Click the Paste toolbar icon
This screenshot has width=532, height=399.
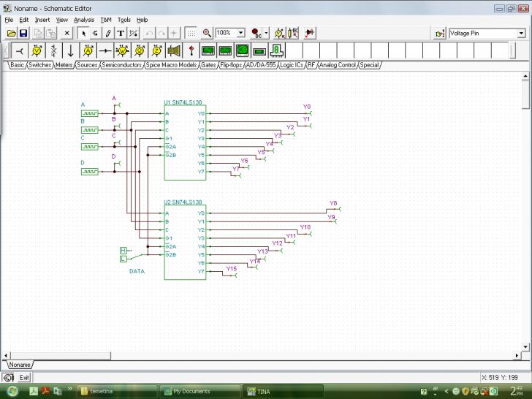click(x=50, y=34)
